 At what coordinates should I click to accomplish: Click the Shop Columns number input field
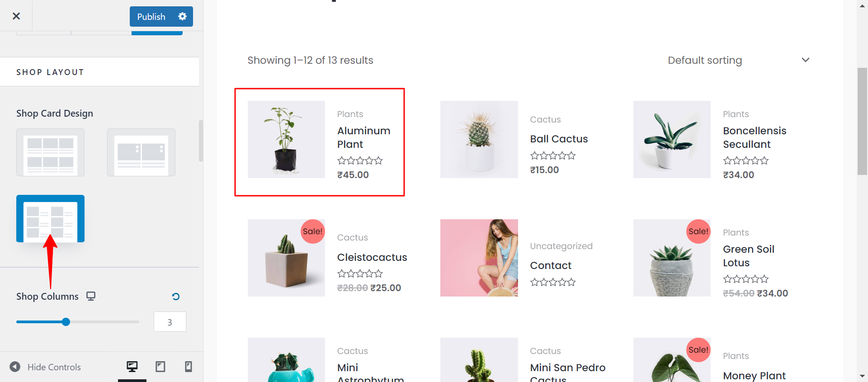[170, 321]
